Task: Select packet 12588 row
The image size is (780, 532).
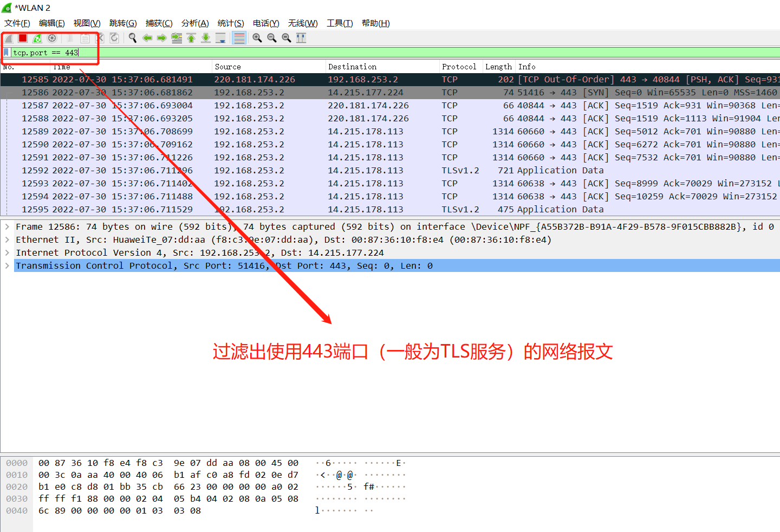Action: click(x=390, y=119)
